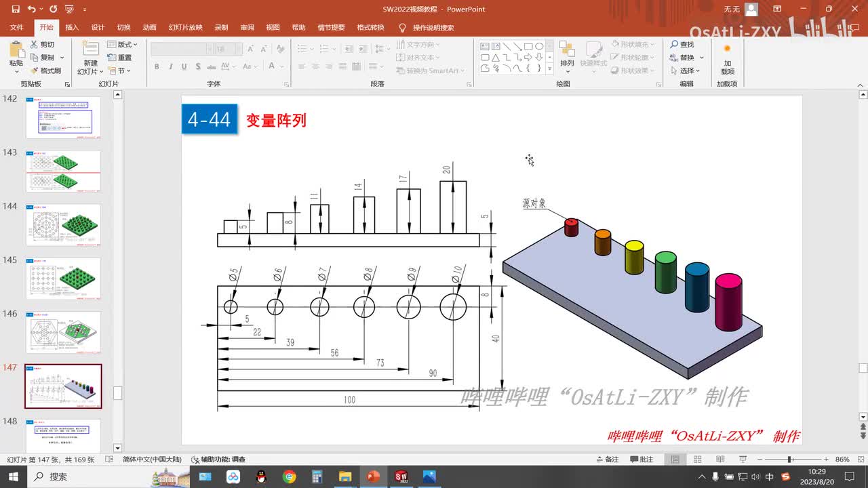Switch to reading view
The image size is (868, 488).
point(719,459)
